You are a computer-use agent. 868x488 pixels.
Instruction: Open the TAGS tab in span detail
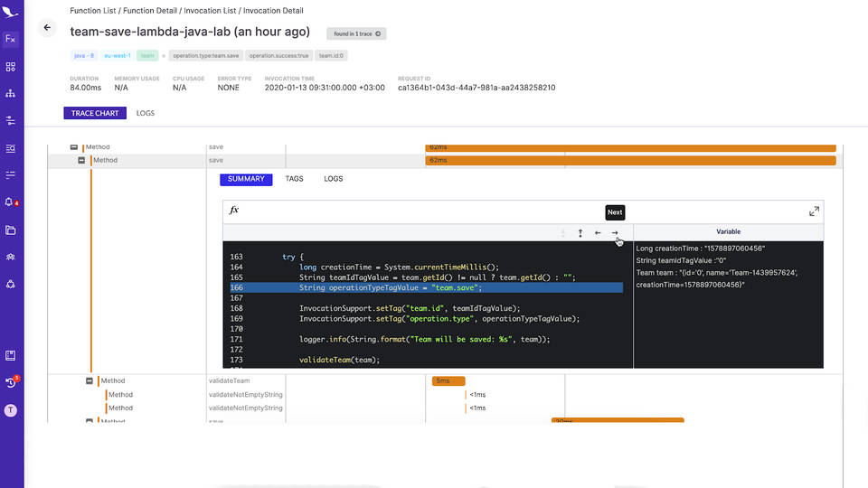(294, 179)
